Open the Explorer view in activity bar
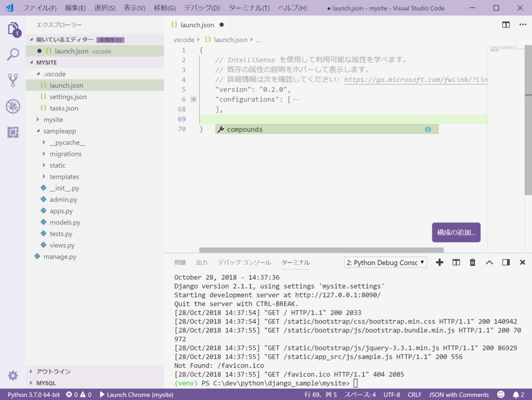 (x=13, y=29)
